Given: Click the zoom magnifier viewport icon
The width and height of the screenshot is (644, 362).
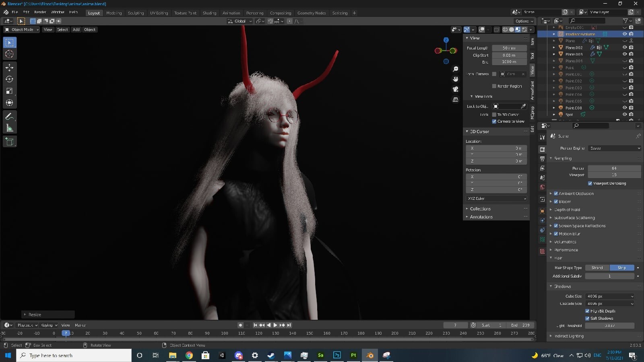Looking at the screenshot, I should point(456,69).
